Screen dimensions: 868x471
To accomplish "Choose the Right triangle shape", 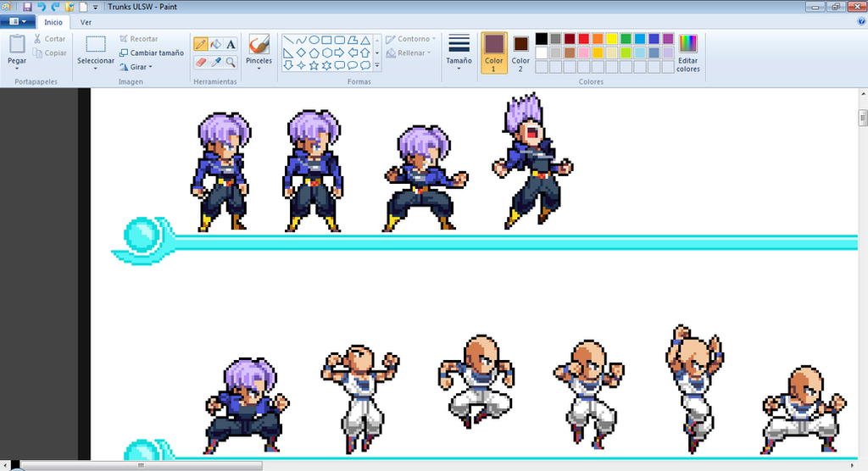I will (x=288, y=53).
